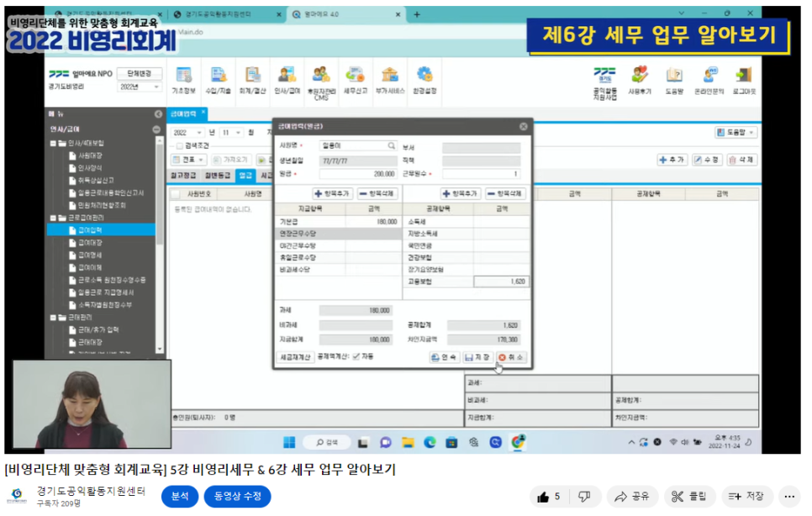Image resolution: width=812 pixels, height=516 pixels.
Task: Dislike the video with the thumbs-down icon
Action: tap(584, 497)
